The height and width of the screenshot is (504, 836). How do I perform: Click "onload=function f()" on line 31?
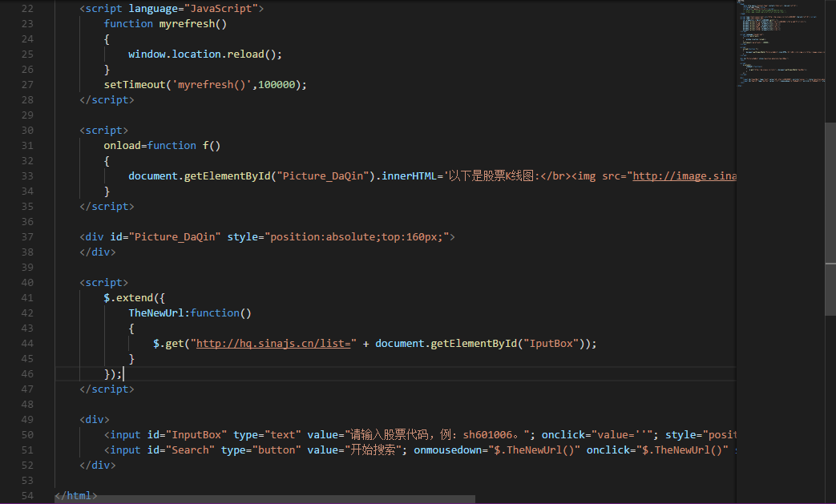tap(162, 146)
